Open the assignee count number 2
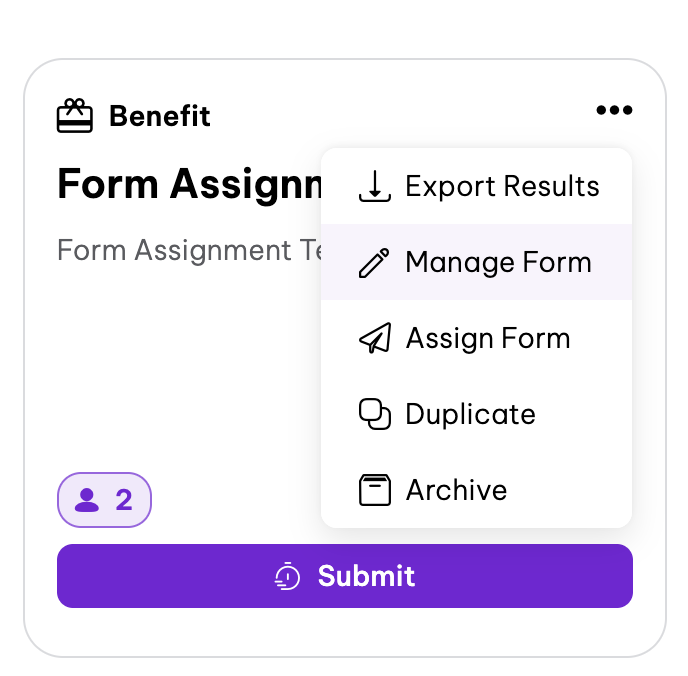Screen dimensions: 688x676 coord(124,500)
